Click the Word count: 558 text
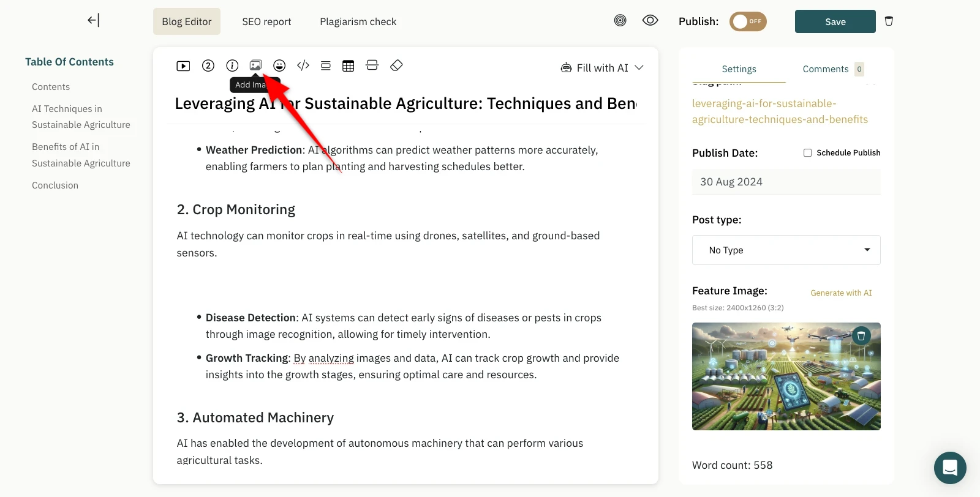The width and height of the screenshot is (980, 497). point(732,465)
